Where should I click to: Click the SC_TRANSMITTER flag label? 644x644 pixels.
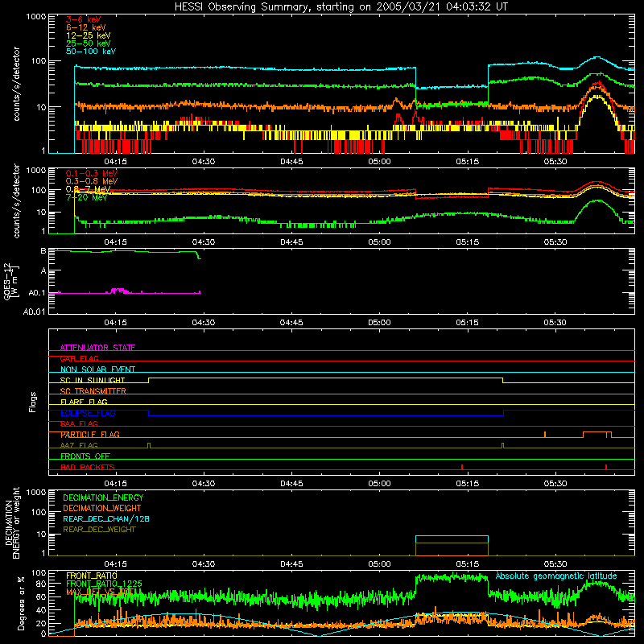[x=93, y=391]
